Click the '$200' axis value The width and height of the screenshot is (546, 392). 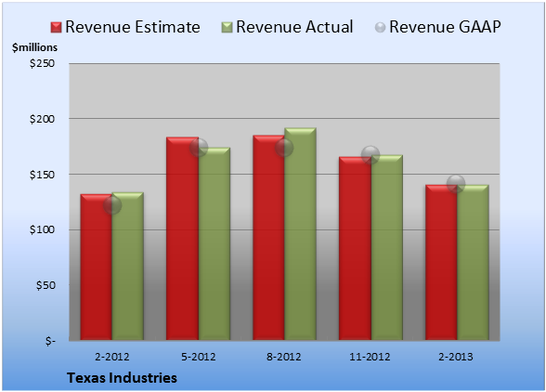tap(42, 119)
